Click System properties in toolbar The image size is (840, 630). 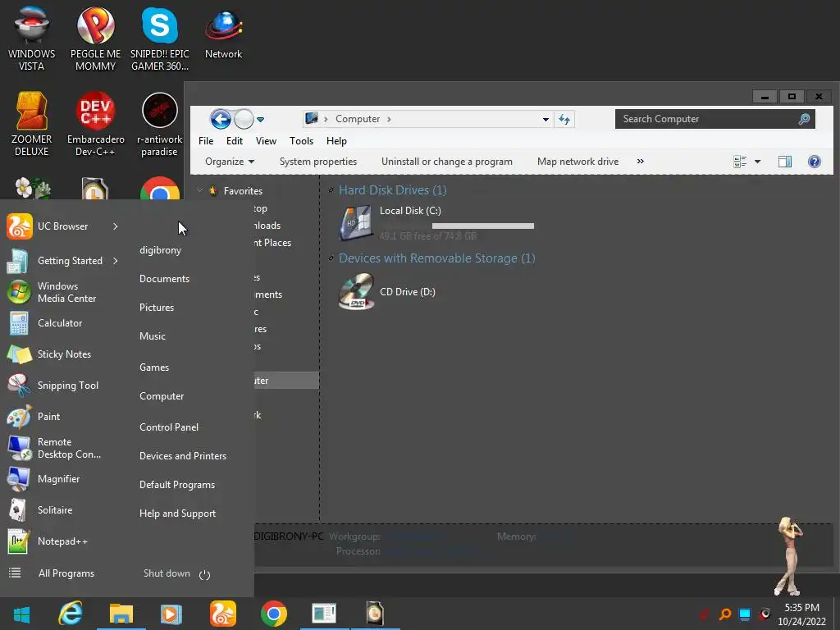(x=318, y=162)
